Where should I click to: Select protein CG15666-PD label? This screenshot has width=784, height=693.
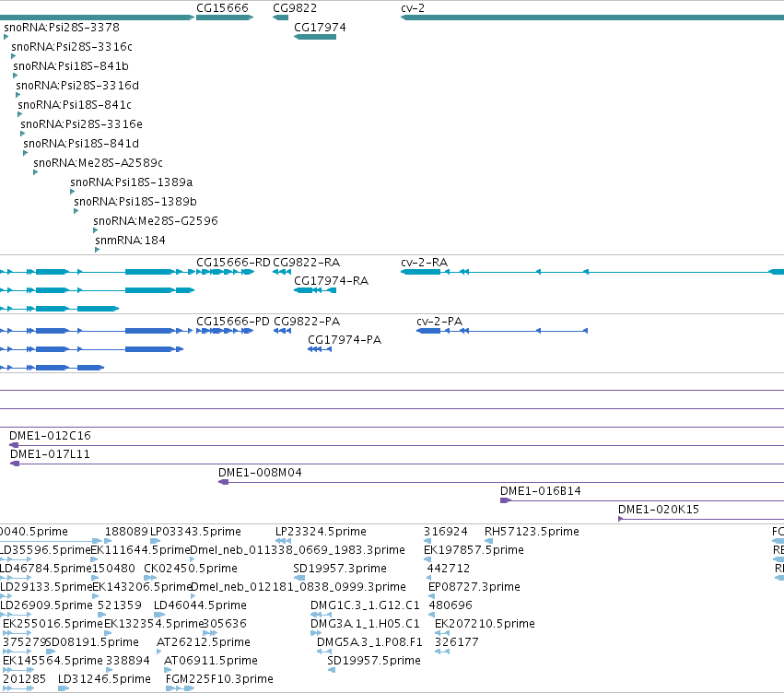click(232, 322)
